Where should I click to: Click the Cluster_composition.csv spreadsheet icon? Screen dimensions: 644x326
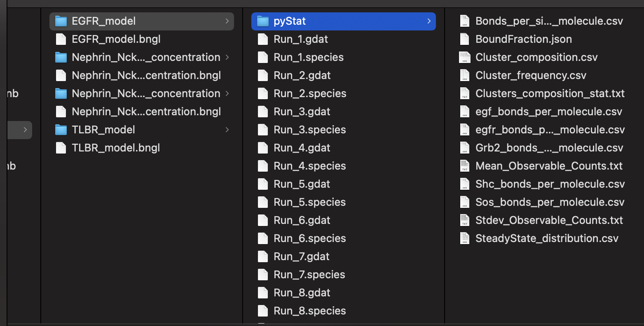(465, 57)
